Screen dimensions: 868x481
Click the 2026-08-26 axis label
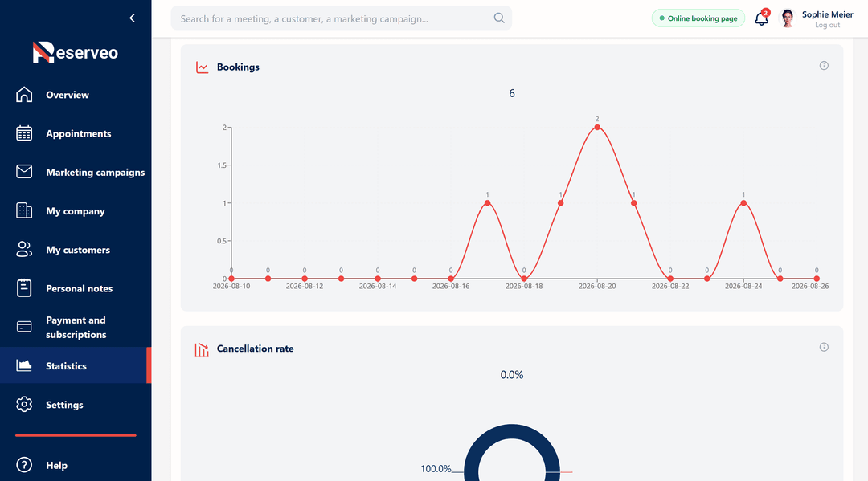tap(810, 287)
